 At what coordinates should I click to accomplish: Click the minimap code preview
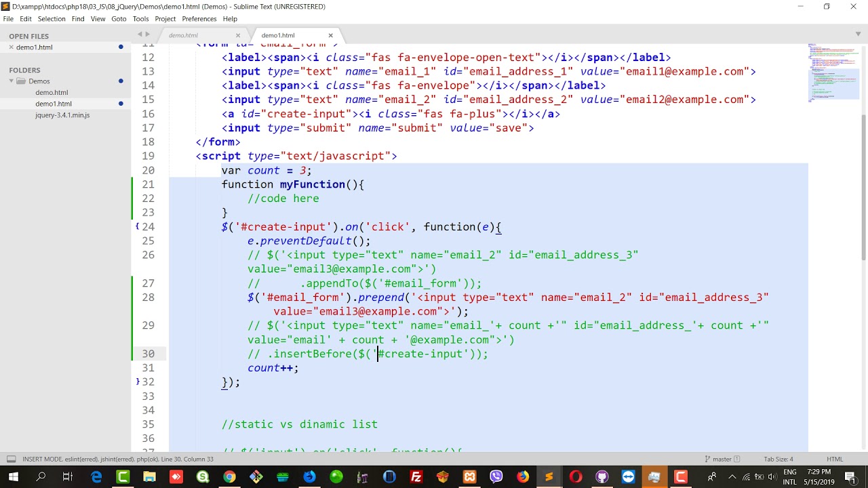pyautogui.click(x=833, y=73)
